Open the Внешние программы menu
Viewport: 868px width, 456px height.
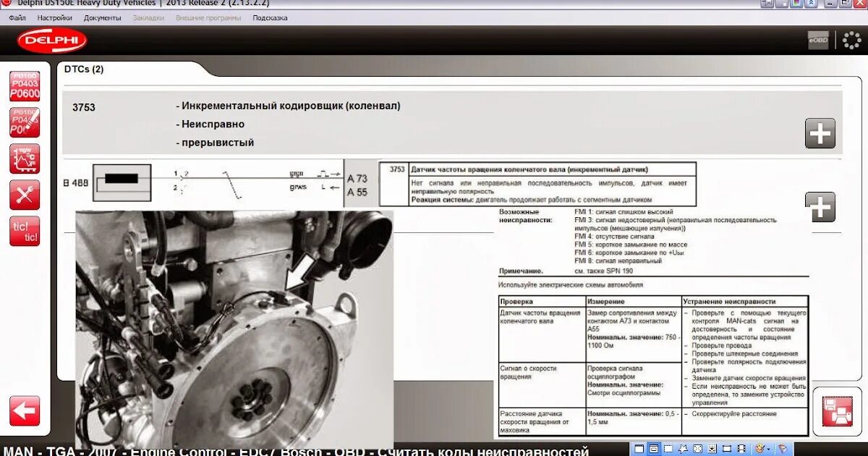[x=208, y=17]
